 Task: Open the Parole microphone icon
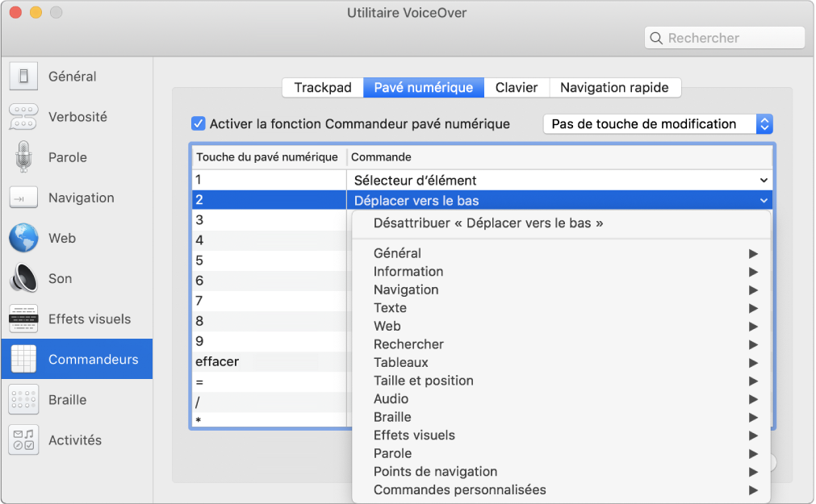[23, 157]
